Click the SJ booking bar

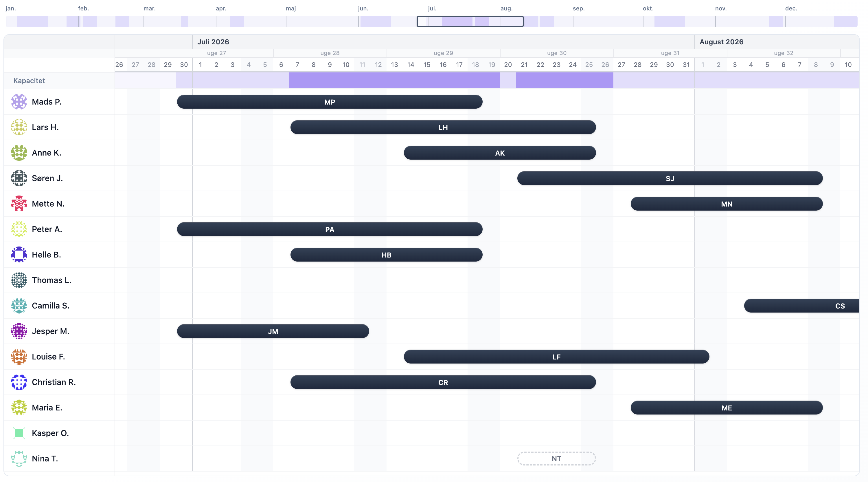tap(670, 178)
